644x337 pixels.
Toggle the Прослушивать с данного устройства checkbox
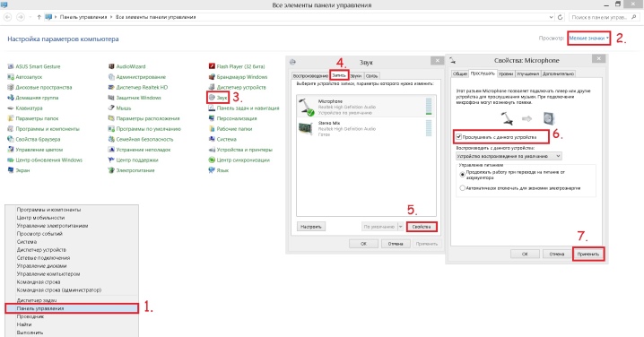(458, 137)
